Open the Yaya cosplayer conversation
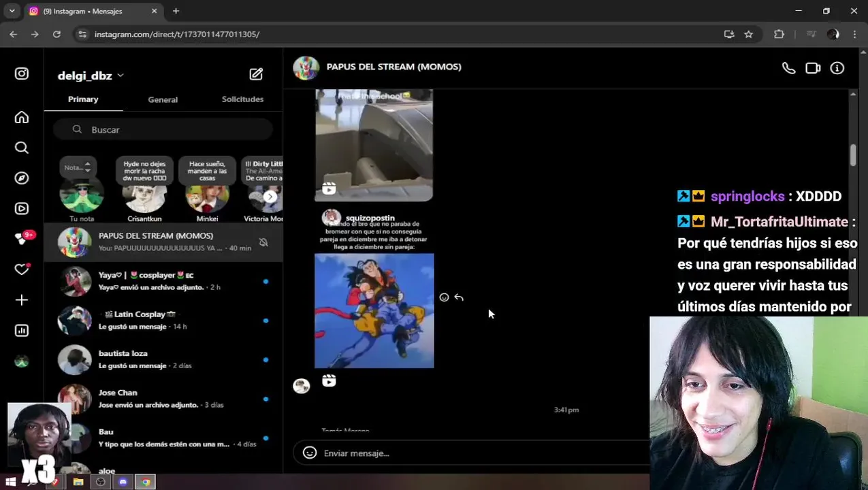868x490 pixels. coord(163,281)
